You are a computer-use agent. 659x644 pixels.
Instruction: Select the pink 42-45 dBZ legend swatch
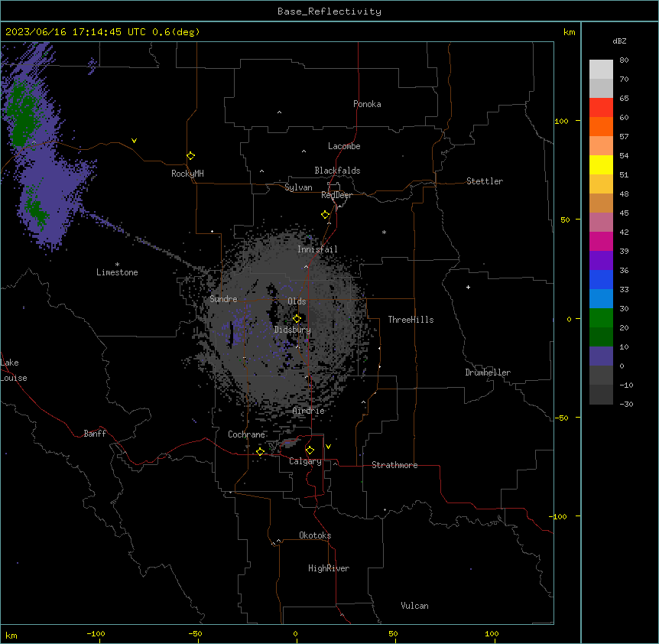coord(601,223)
